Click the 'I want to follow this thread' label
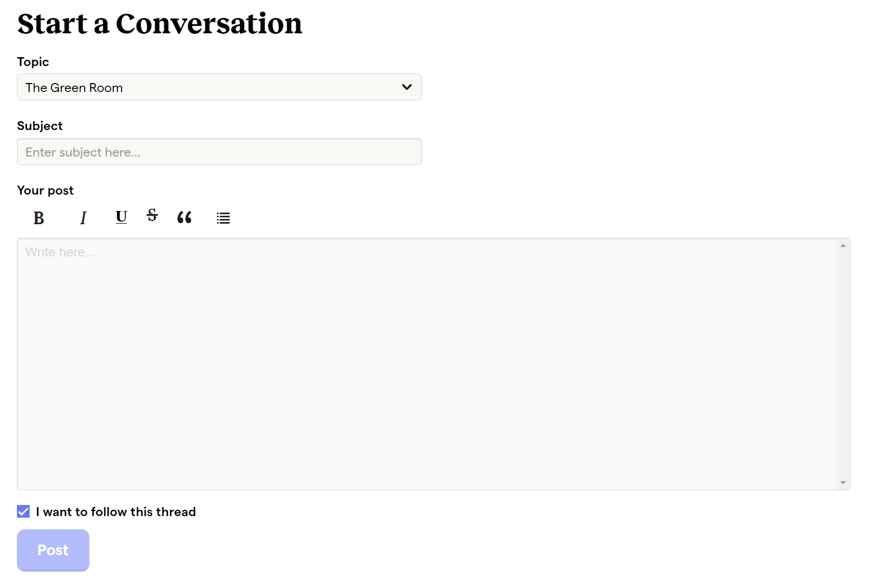881x588 pixels. [x=116, y=512]
